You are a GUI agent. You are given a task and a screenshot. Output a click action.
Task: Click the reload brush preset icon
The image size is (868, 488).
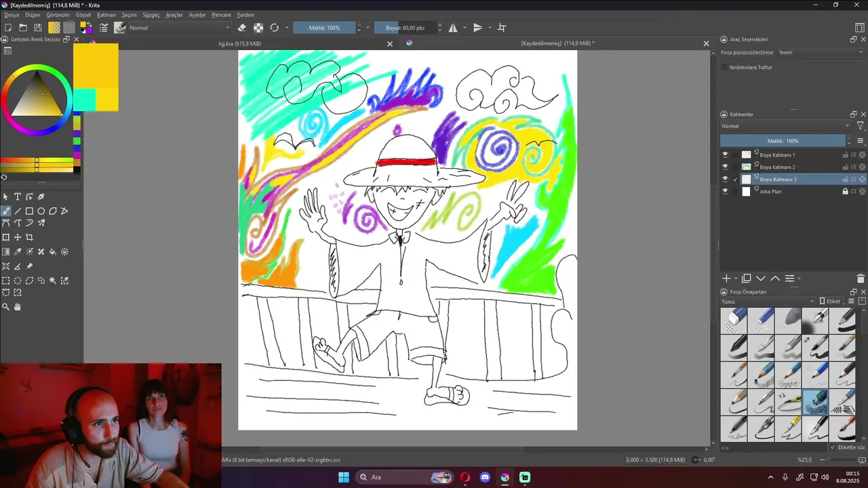[275, 28]
